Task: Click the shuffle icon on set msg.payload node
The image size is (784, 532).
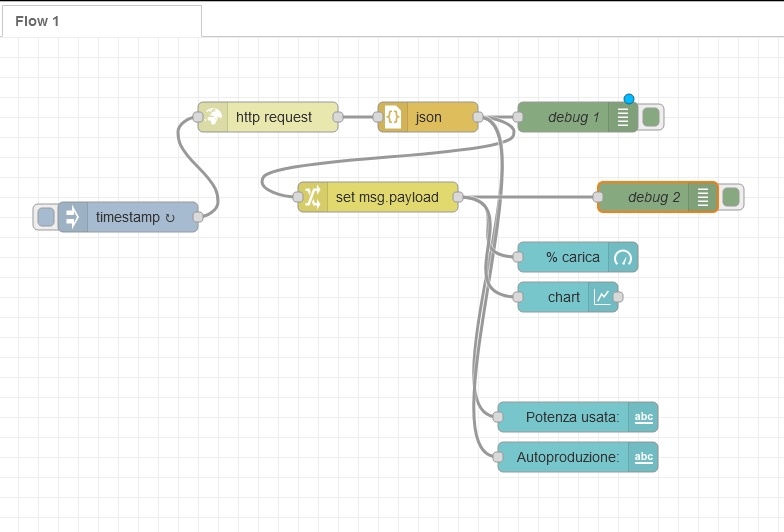Action: click(313, 197)
